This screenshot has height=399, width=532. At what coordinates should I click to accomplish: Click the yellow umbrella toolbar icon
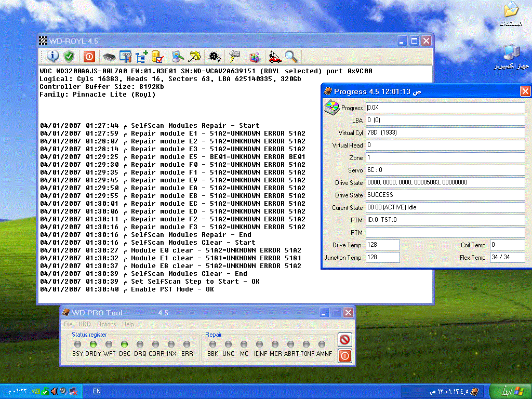click(194, 56)
